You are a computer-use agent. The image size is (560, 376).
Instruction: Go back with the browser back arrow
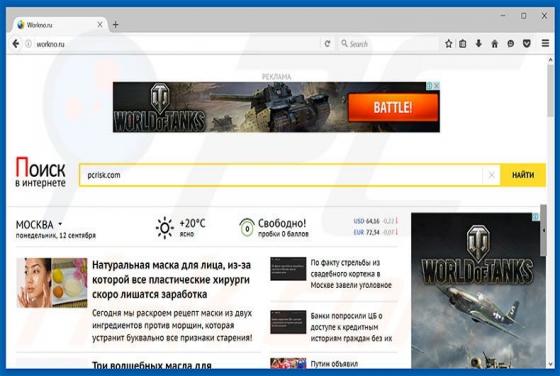coord(16,44)
